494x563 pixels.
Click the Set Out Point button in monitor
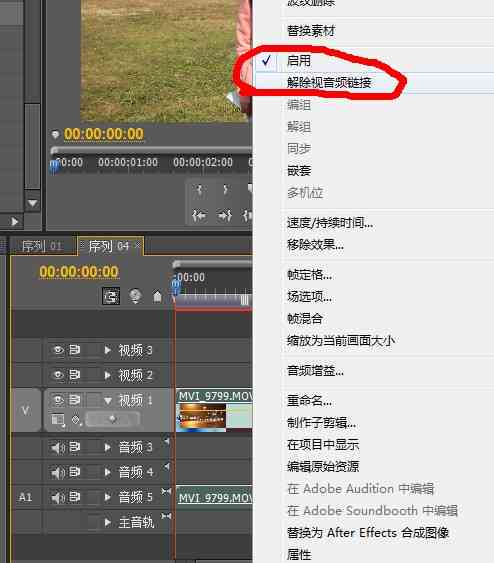coord(225,189)
